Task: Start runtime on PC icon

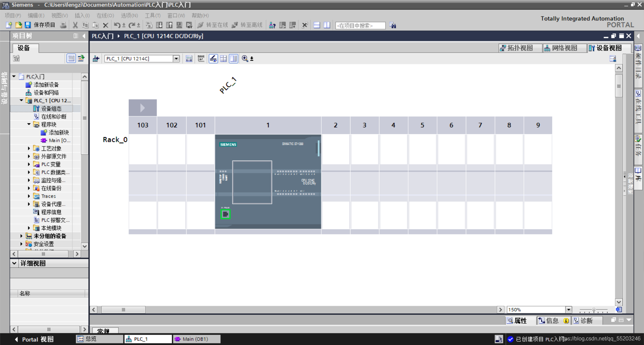Action: 189,25
